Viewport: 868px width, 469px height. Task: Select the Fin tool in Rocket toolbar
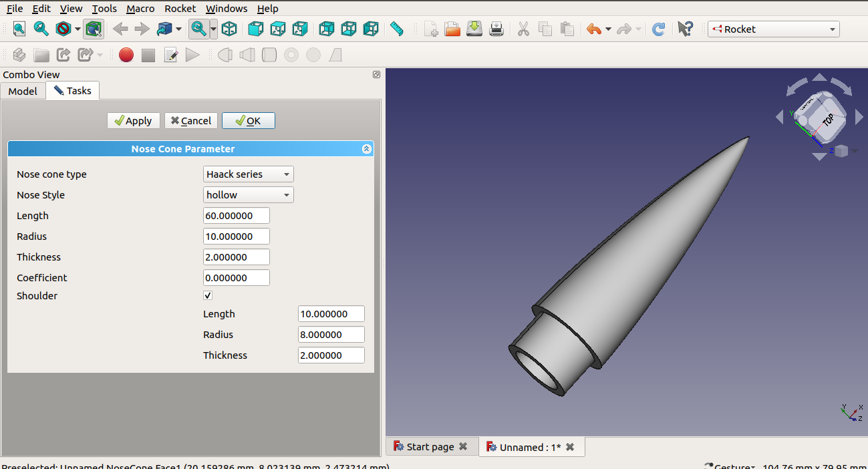point(335,55)
